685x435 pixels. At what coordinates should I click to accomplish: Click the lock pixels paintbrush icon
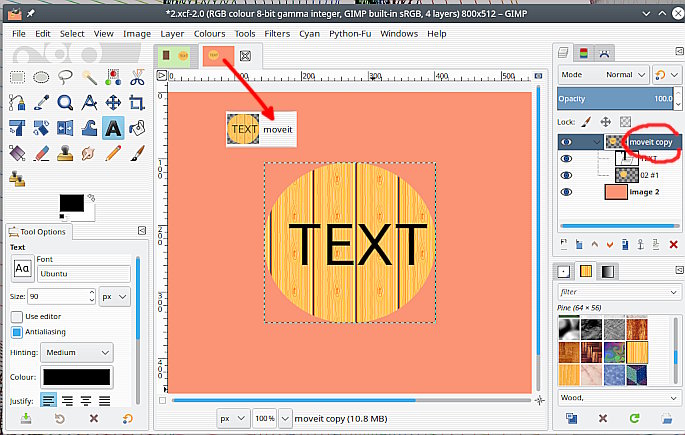coord(586,121)
